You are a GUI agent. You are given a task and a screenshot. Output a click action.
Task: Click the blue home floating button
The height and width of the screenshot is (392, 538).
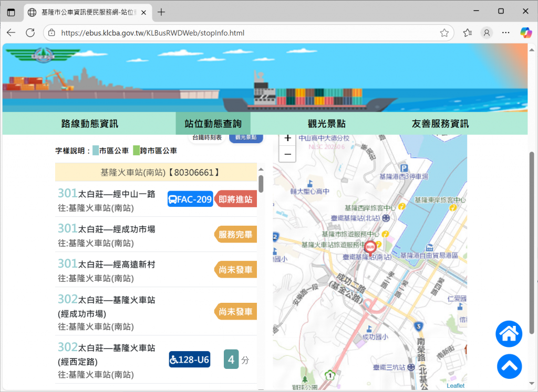[509, 334]
